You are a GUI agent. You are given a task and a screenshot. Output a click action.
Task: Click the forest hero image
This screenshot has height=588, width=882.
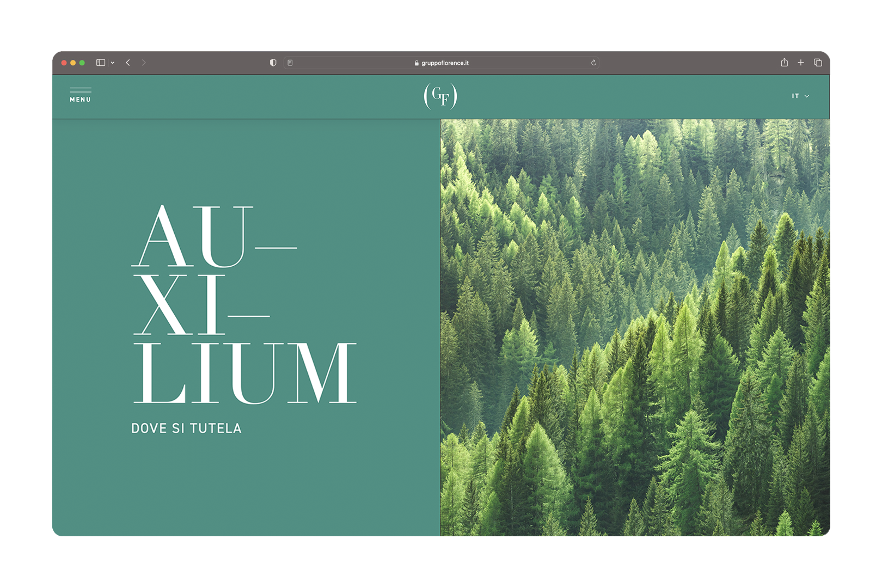tap(635, 327)
